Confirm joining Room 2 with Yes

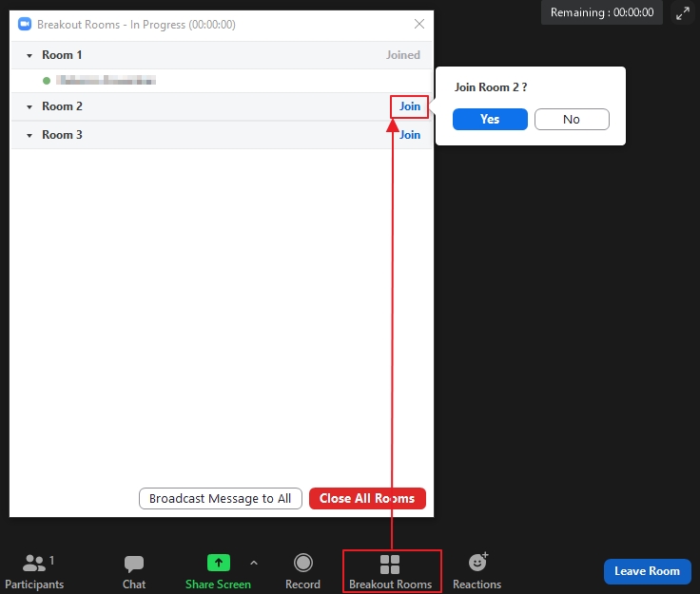[x=490, y=119]
